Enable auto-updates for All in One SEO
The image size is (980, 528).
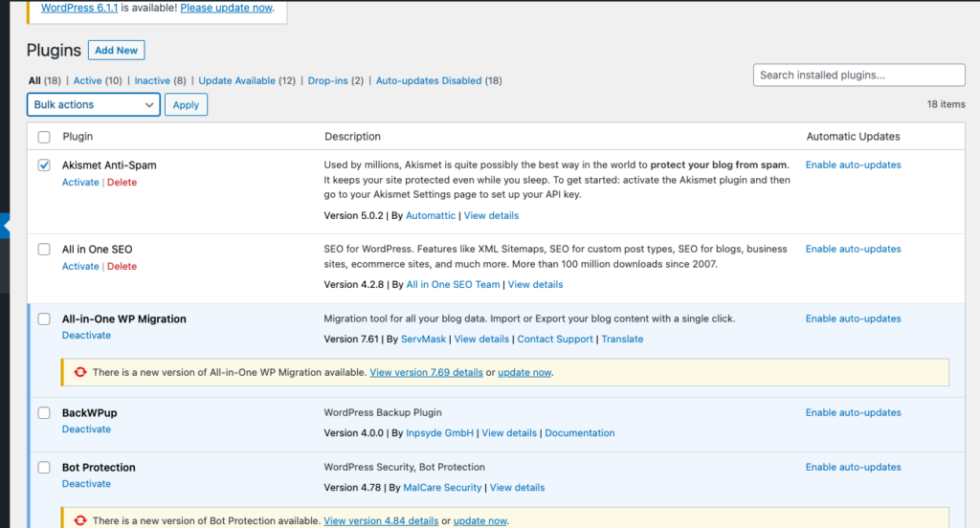pyautogui.click(x=853, y=249)
